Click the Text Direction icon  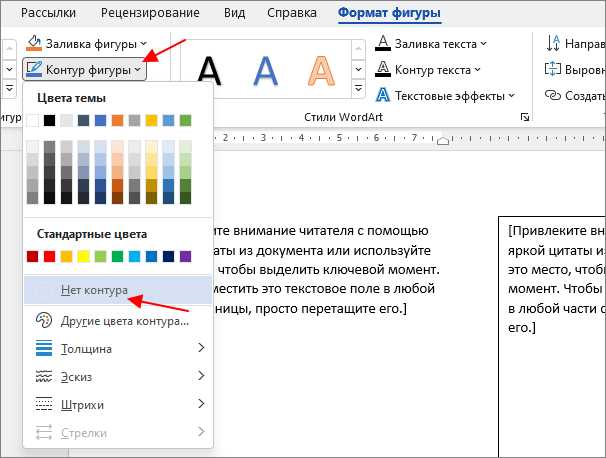click(553, 43)
